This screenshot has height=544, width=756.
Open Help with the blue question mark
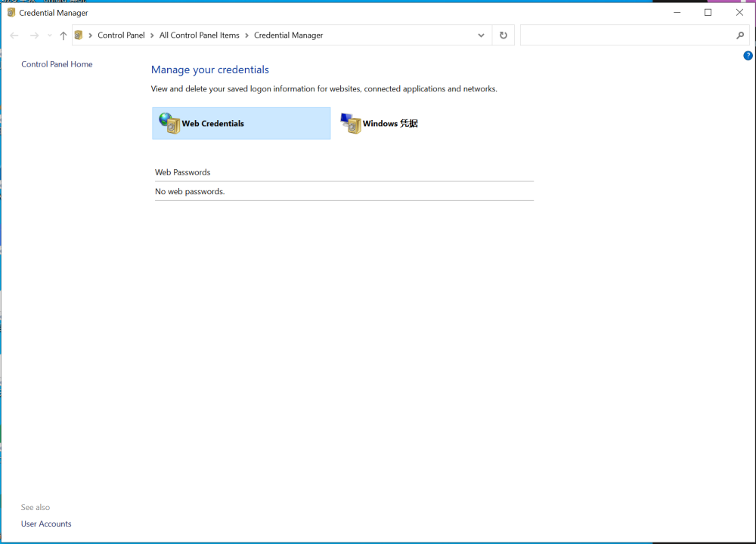pyautogui.click(x=748, y=56)
